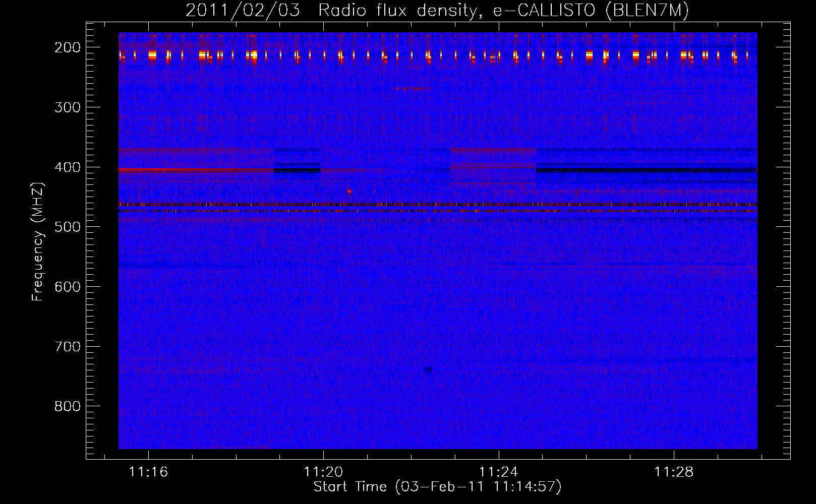816x504 pixels.
Task: Click the 11:24 time tick label
Action: tap(498, 472)
